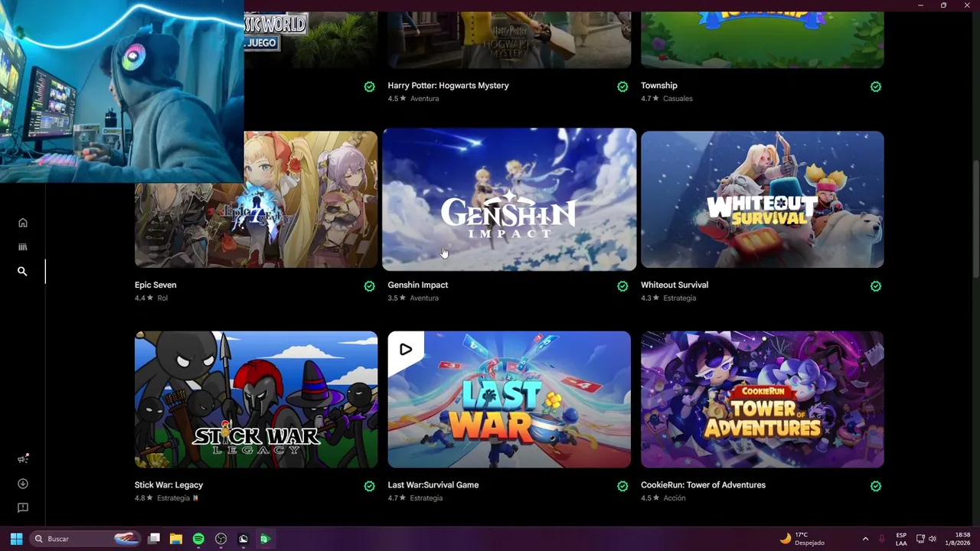This screenshot has height=551, width=980.
Task: Click the verified badge next to Epic Seven
Action: [x=370, y=286]
